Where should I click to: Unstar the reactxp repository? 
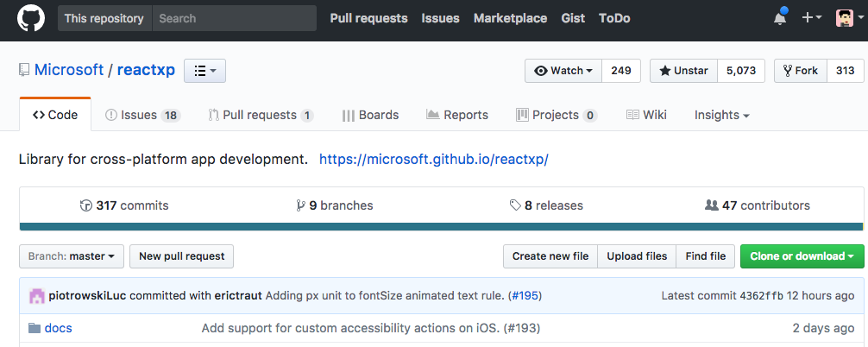[x=683, y=71]
